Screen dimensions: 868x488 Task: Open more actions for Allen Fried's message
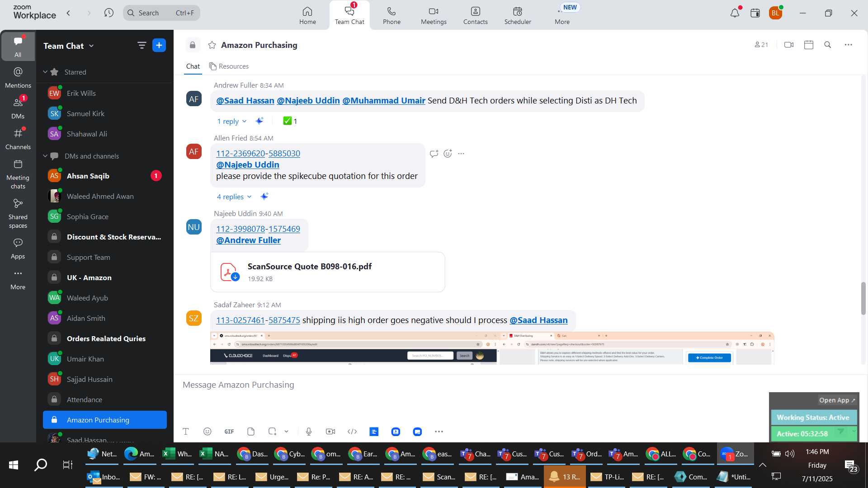[461, 154]
